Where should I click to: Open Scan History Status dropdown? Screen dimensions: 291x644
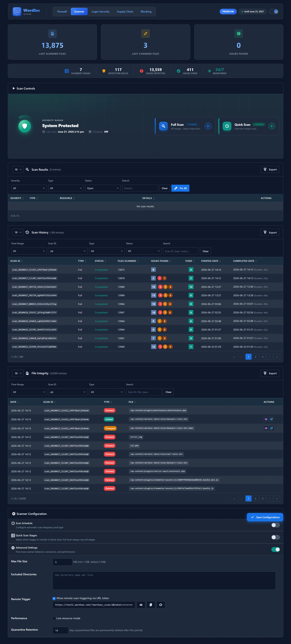pos(144,251)
